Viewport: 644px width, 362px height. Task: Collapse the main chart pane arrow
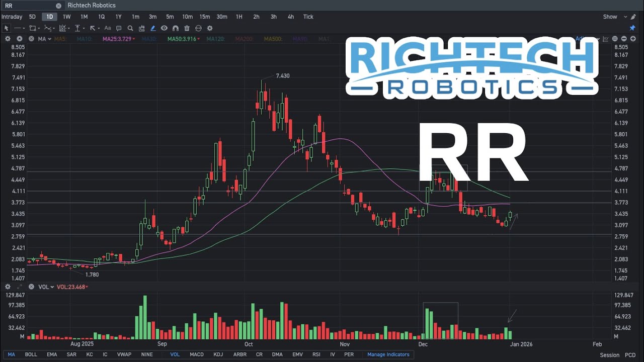(x=20, y=39)
